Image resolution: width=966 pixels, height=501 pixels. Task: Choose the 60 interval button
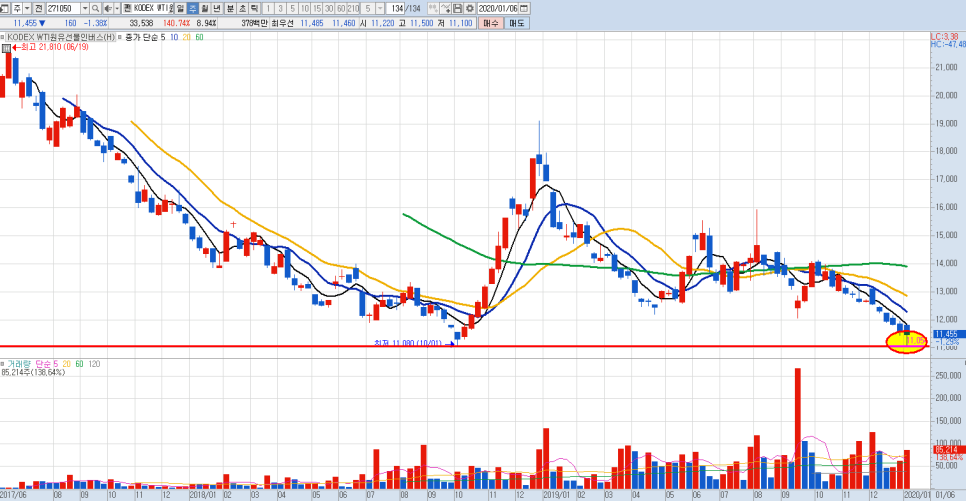coord(341,9)
